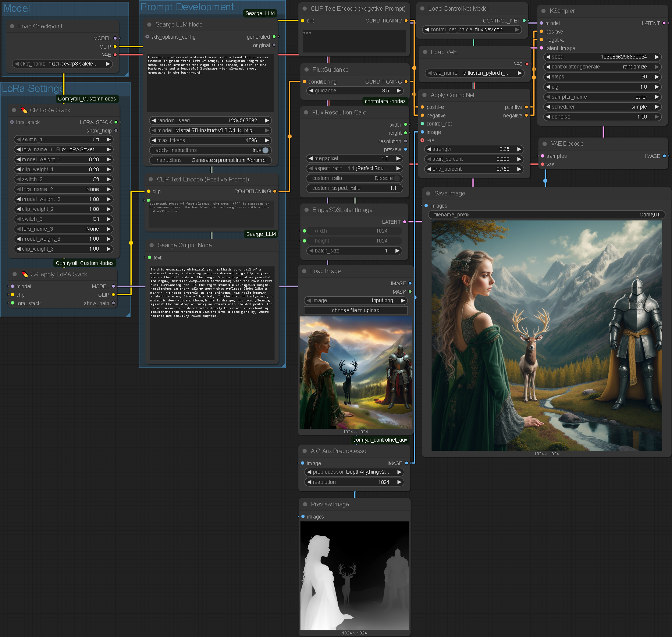Click the Prompt Development group title
Screen dimensions: 672x637
(x=187, y=7)
